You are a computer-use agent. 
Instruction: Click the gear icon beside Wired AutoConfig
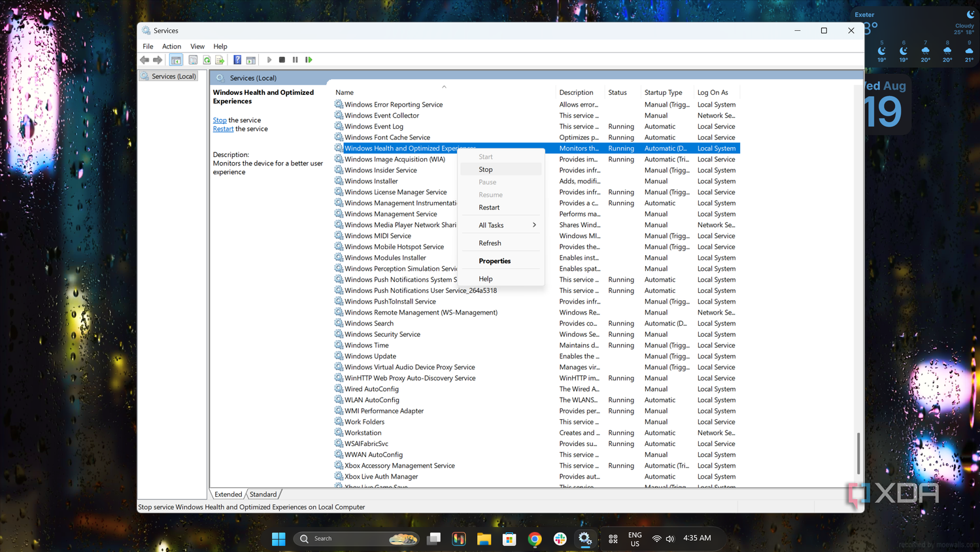(339, 388)
